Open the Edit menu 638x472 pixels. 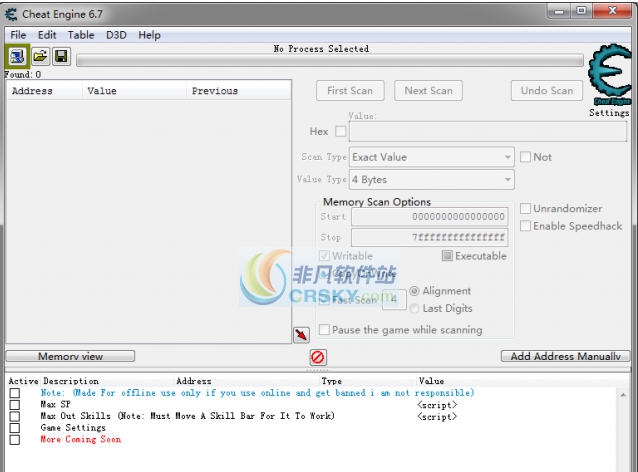click(47, 35)
